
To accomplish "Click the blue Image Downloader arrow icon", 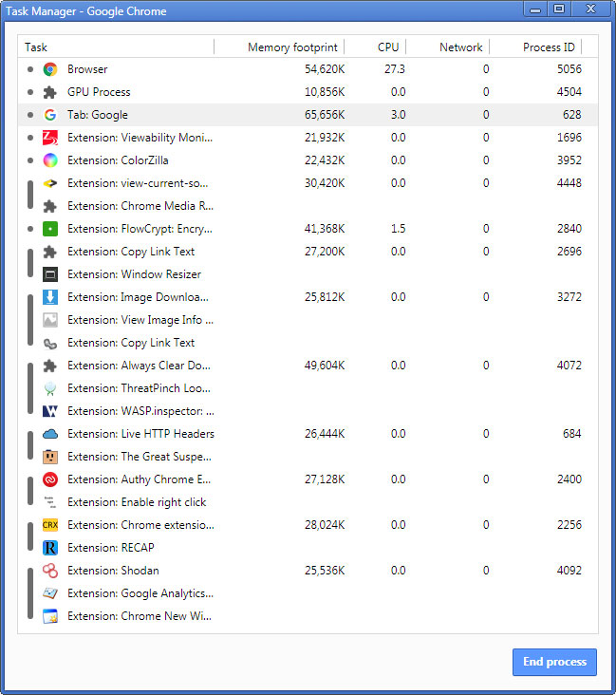I will click(x=50, y=297).
